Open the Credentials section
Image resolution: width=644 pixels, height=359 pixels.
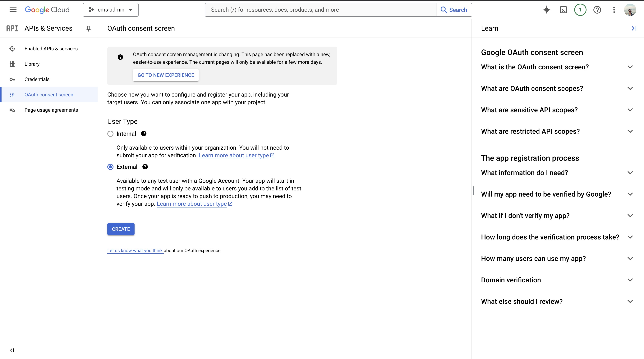coord(37,79)
